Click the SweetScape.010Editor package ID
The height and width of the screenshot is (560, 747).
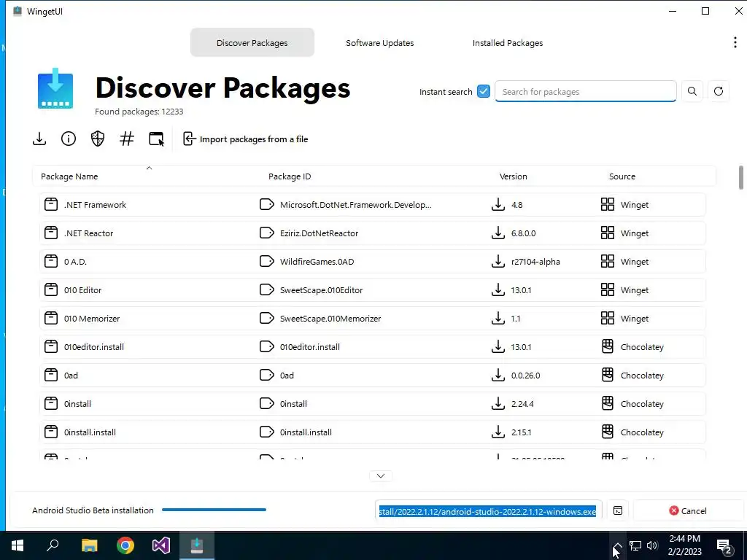click(322, 290)
